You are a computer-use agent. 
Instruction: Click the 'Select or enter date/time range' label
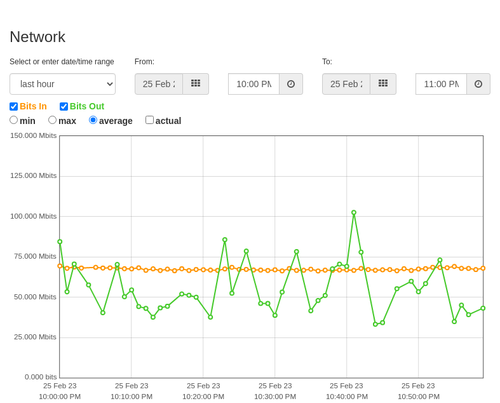(x=62, y=62)
